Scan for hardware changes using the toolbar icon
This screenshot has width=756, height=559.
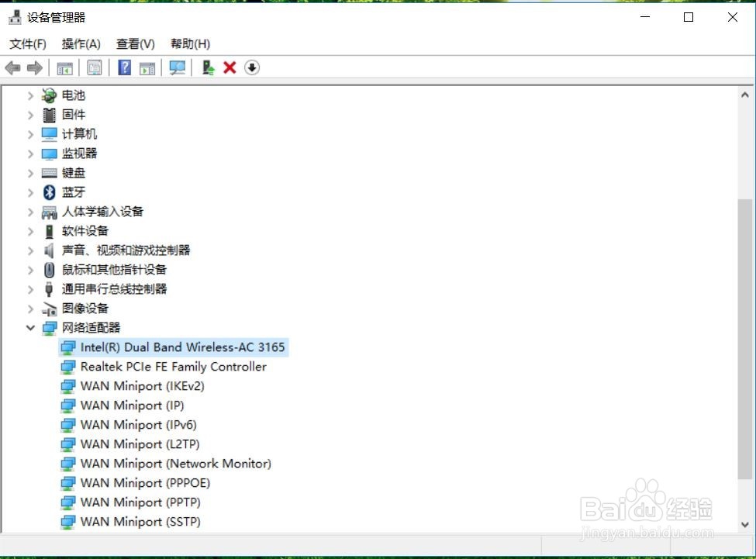pyautogui.click(x=177, y=67)
